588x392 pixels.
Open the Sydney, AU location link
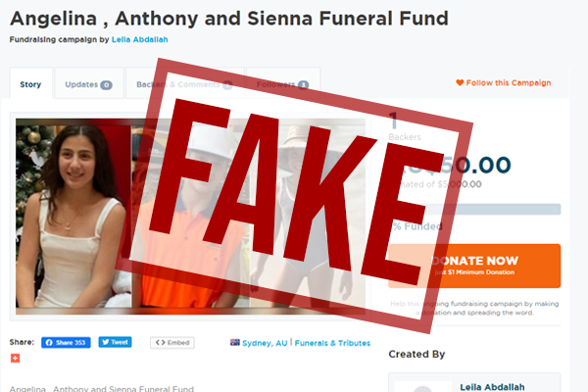point(265,343)
